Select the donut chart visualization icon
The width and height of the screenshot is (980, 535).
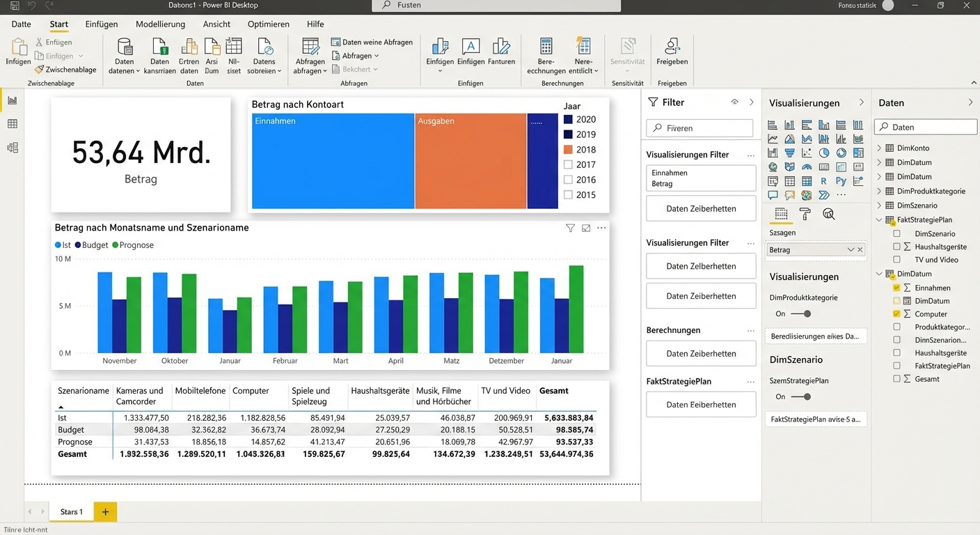coord(841,153)
